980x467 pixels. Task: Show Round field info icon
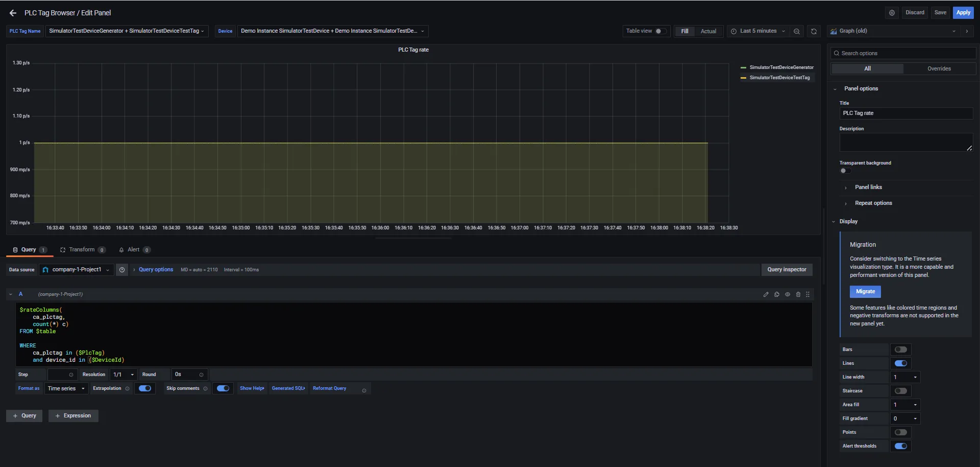201,375
